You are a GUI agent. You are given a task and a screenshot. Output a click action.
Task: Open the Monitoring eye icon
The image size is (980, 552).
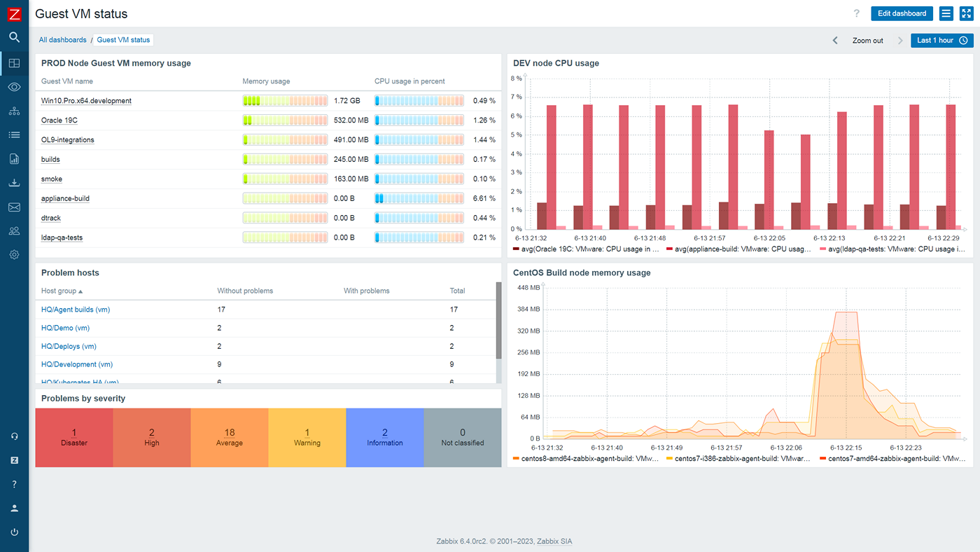tap(14, 87)
